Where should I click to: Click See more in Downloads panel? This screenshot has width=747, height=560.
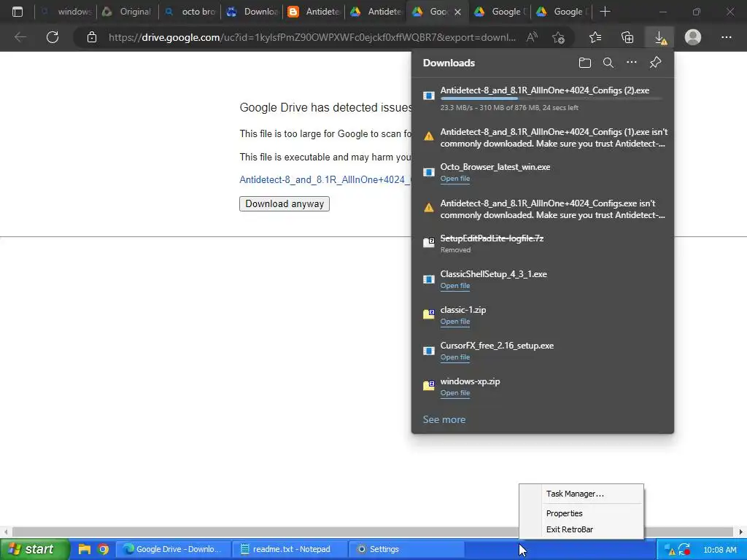pyautogui.click(x=444, y=419)
